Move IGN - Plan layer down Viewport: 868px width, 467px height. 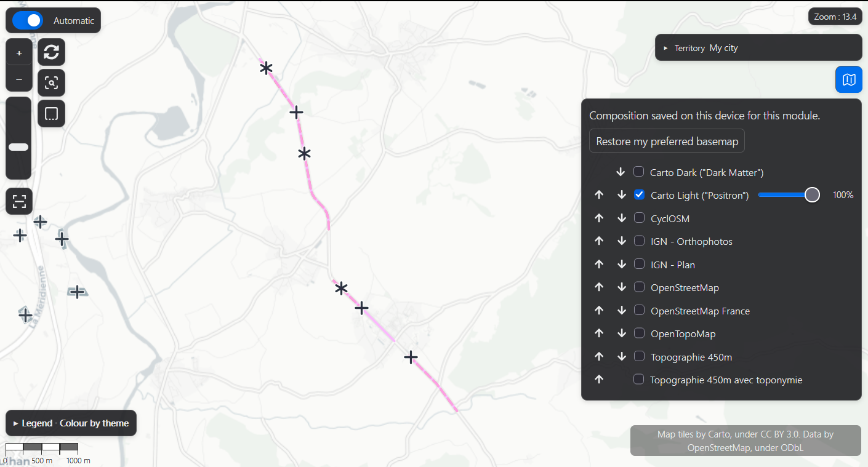(x=622, y=265)
